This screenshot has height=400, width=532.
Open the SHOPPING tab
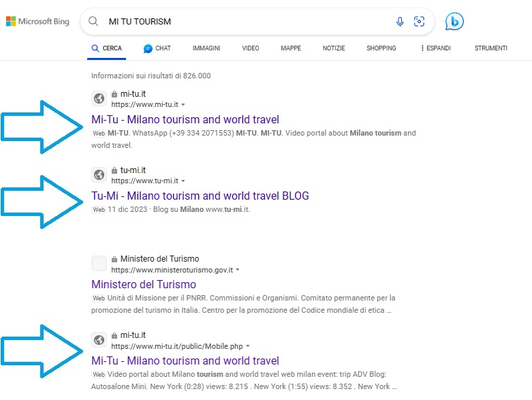point(381,48)
